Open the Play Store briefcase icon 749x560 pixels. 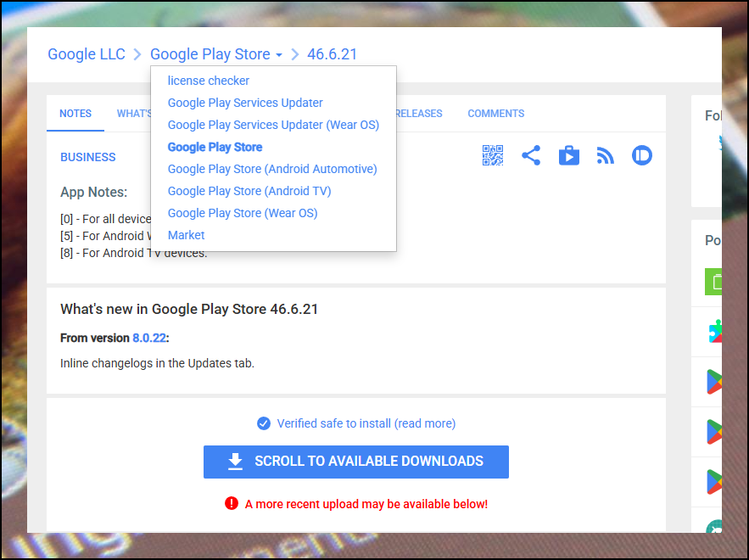pyautogui.click(x=569, y=155)
